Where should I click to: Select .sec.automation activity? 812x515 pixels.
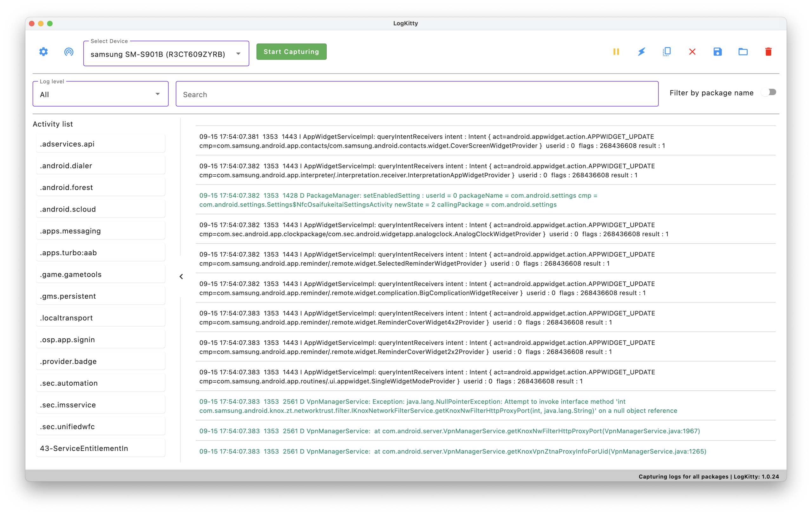coord(101,383)
